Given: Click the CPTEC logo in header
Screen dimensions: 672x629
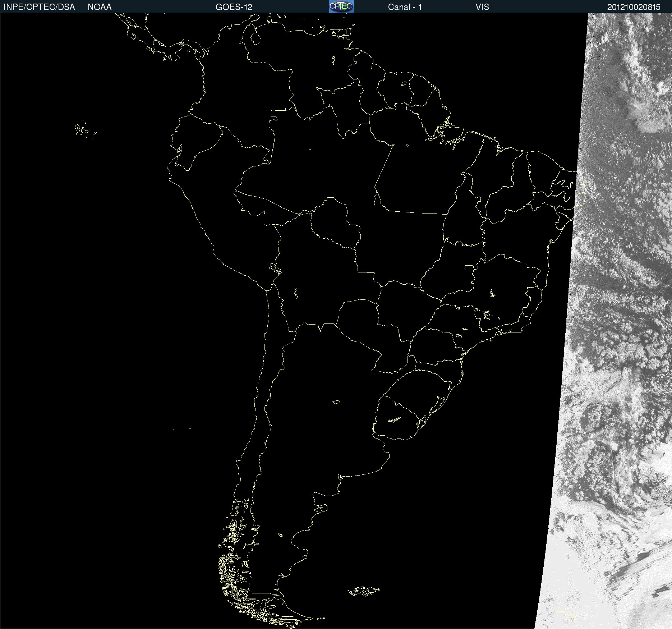Looking at the screenshot, I should pos(341,6).
